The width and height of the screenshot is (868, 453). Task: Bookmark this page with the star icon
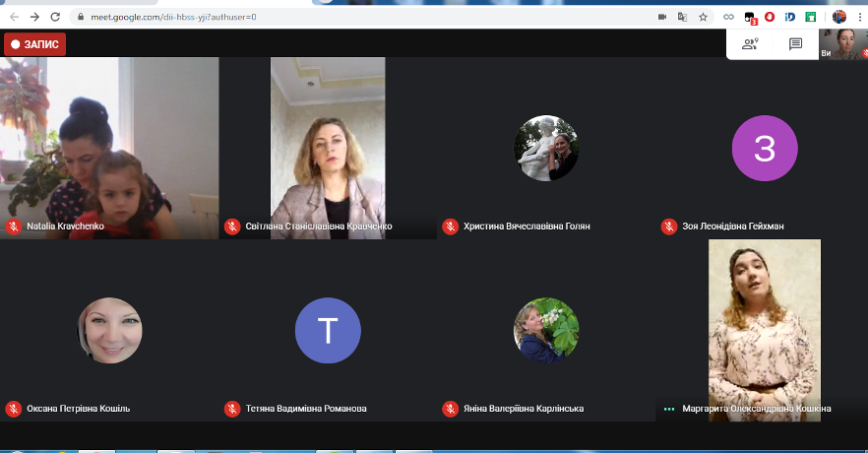coord(703,17)
